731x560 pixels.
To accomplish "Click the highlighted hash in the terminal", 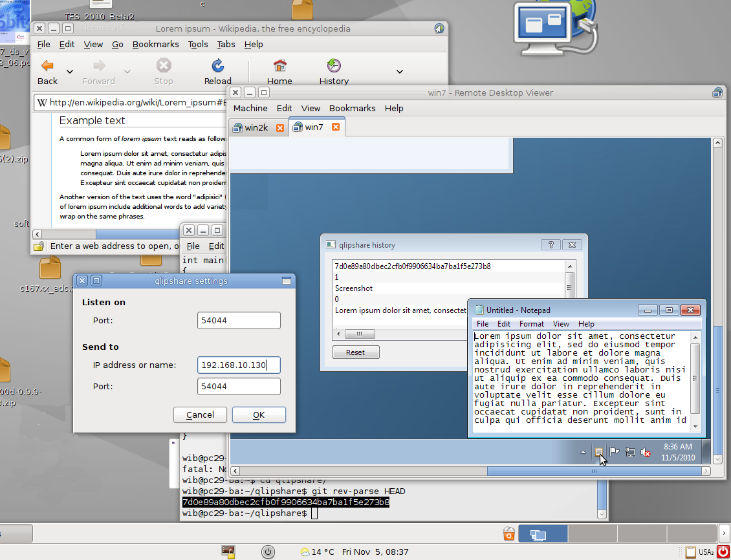I will coord(286,502).
